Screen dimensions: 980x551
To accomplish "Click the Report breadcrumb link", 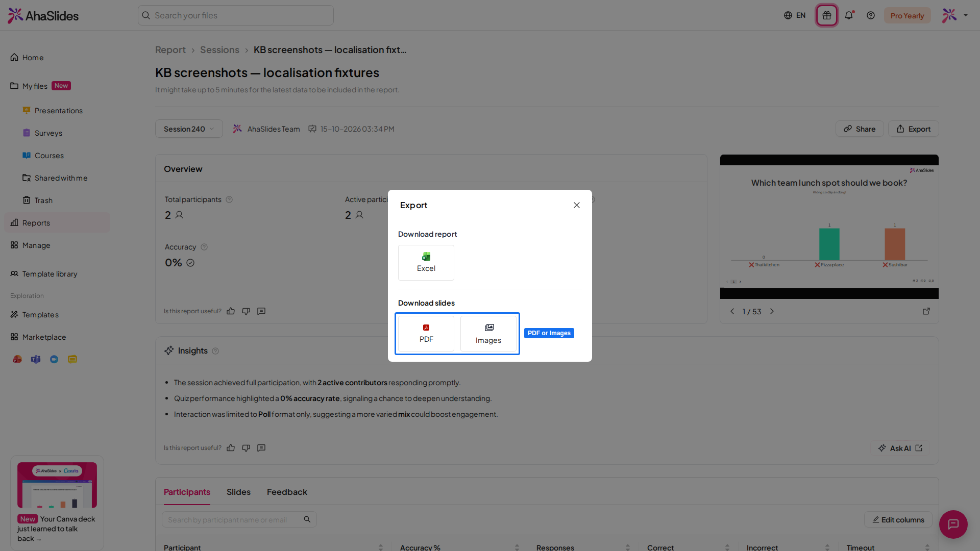I will (170, 49).
